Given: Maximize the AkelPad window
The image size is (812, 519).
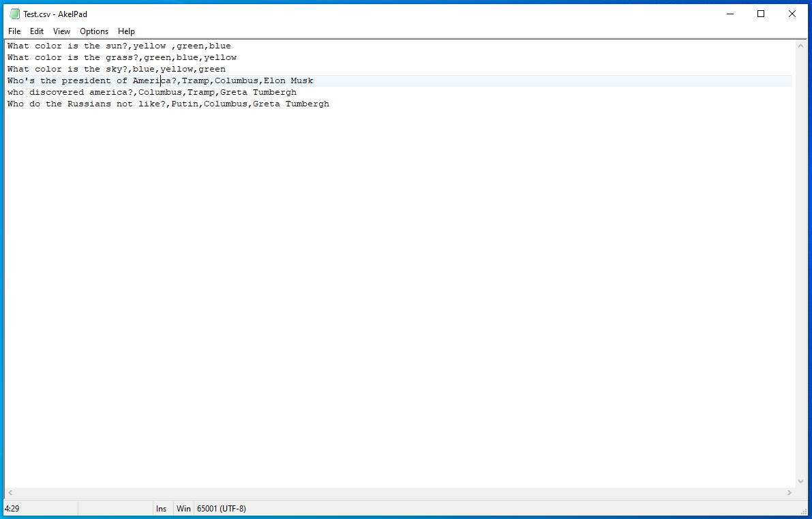Looking at the screenshot, I should tap(761, 14).
